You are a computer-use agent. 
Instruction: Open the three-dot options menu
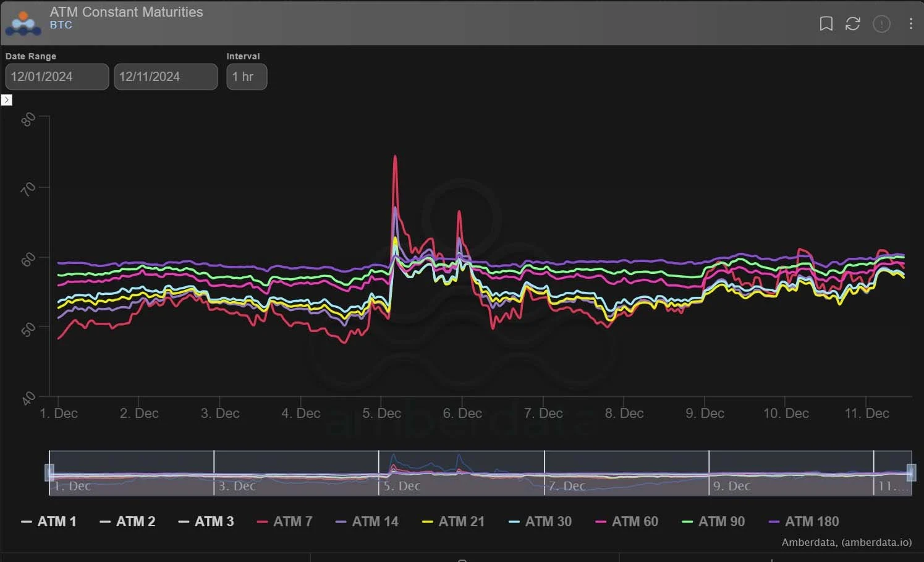pyautogui.click(x=910, y=23)
